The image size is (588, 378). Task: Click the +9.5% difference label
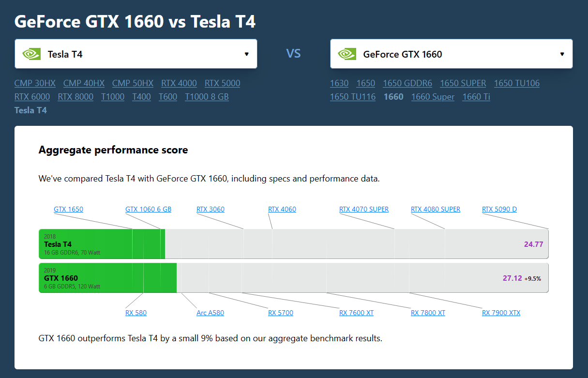click(533, 279)
